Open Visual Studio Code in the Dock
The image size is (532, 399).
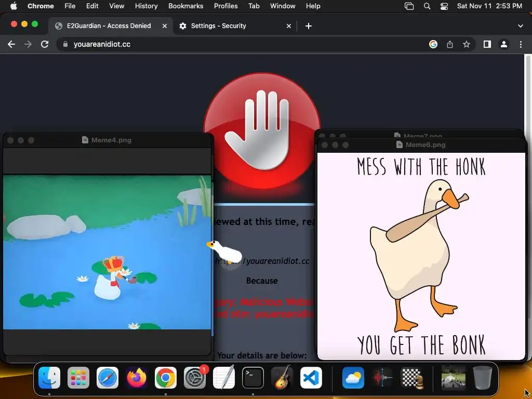point(311,378)
